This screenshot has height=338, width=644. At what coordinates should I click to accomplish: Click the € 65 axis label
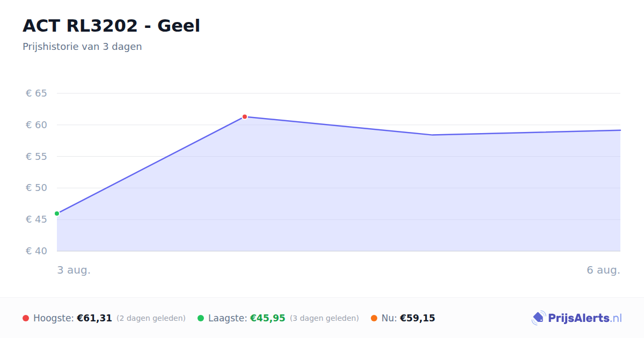[36, 93]
